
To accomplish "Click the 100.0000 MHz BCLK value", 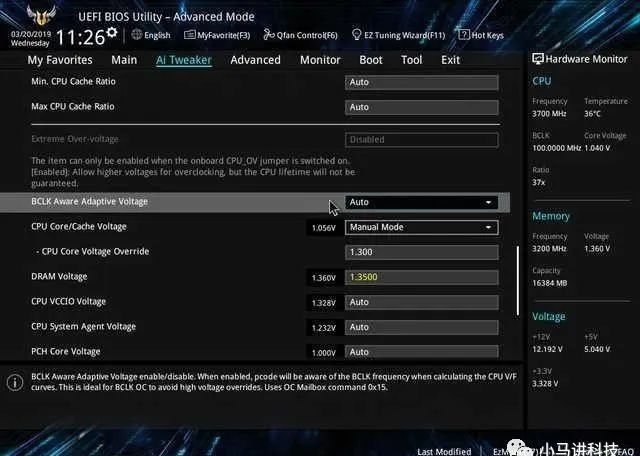I will (x=556, y=148).
